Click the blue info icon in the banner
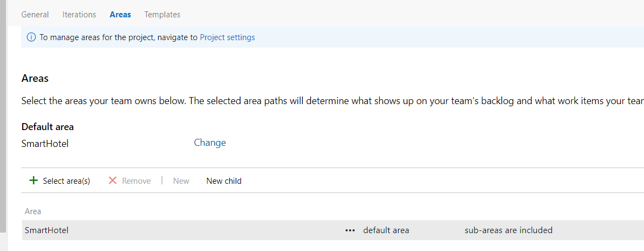This screenshot has height=251, width=644. [31, 37]
